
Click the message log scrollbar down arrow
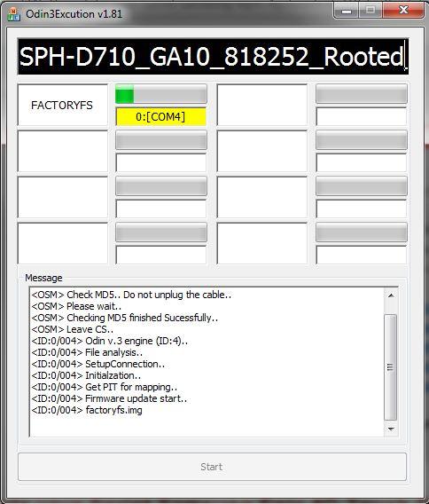click(391, 429)
